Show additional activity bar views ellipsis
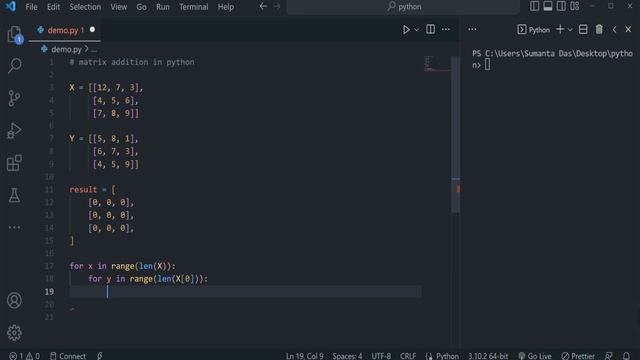The width and height of the screenshot is (640, 360). (14, 227)
